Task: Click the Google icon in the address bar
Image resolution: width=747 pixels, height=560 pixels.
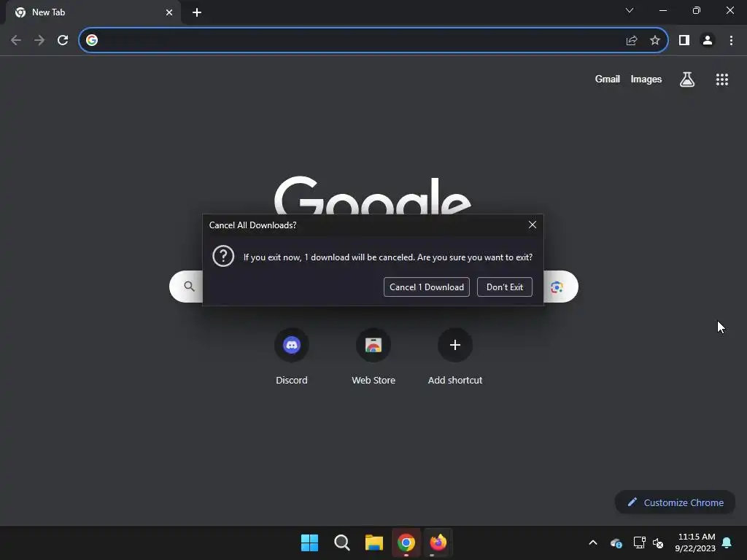Action: (92, 41)
